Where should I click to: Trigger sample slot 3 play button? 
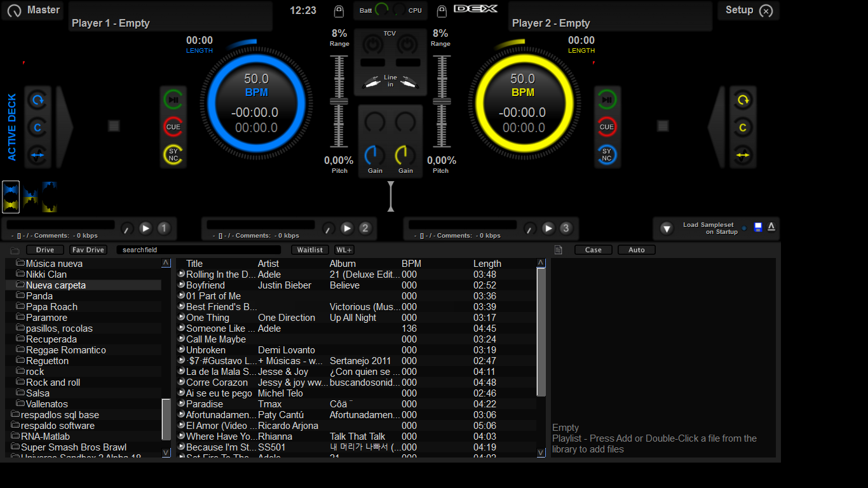548,227
